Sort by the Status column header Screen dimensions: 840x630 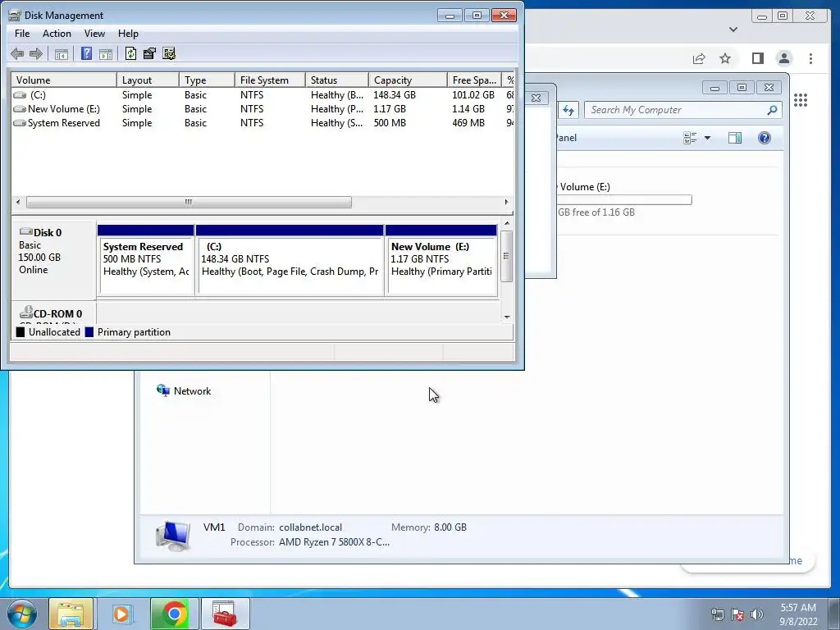(336, 80)
